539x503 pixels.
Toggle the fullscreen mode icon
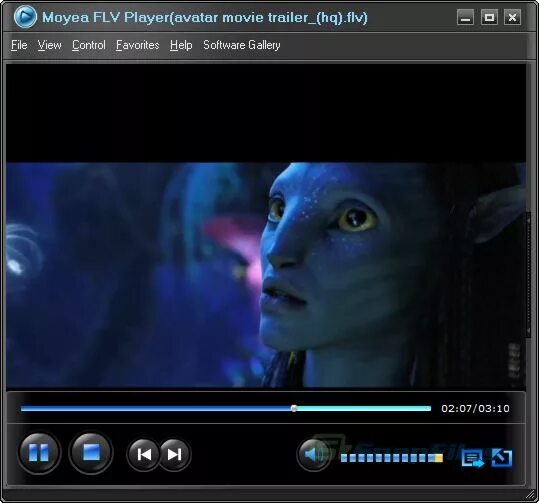coord(502,458)
